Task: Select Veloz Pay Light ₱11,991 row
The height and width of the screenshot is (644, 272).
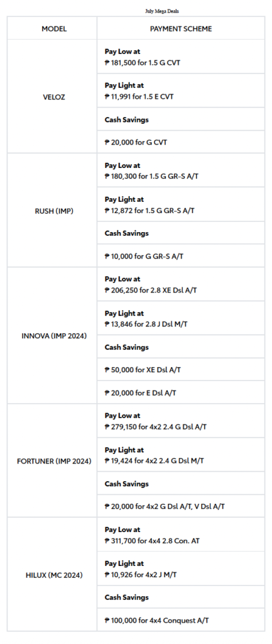Action: [x=181, y=91]
